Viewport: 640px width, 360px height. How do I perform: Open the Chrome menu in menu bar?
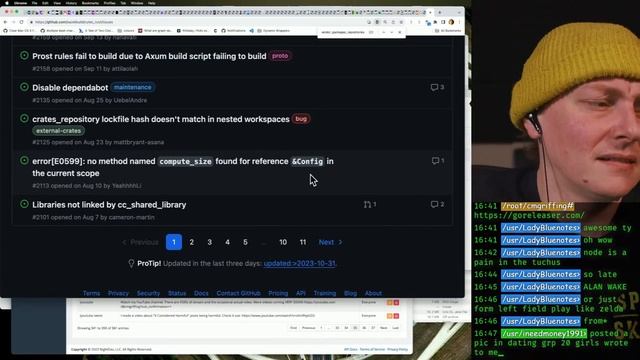(20, 3)
